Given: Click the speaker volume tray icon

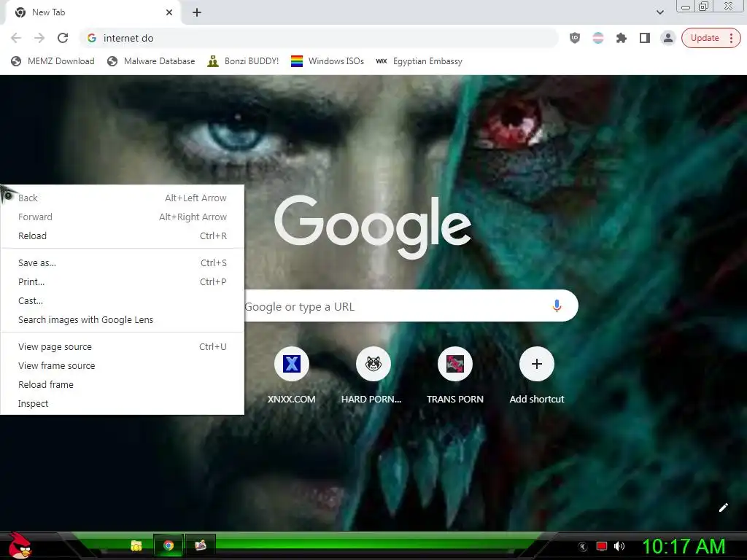Looking at the screenshot, I should [619, 546].
